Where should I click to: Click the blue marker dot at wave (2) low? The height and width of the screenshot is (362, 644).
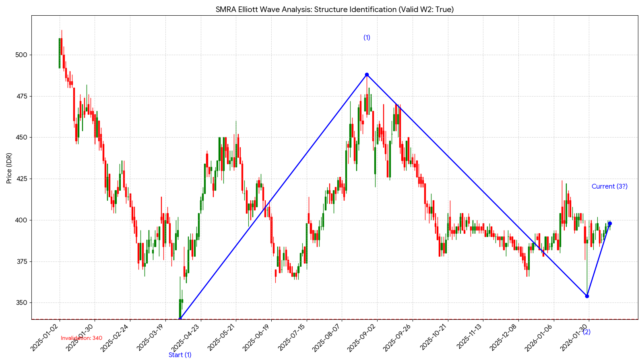coord(587,296)
